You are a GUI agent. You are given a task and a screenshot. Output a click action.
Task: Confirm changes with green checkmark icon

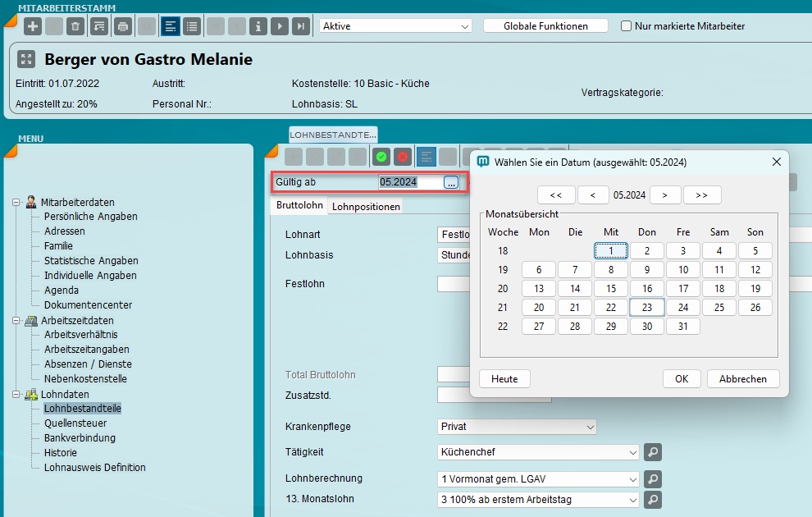[381, 156]
